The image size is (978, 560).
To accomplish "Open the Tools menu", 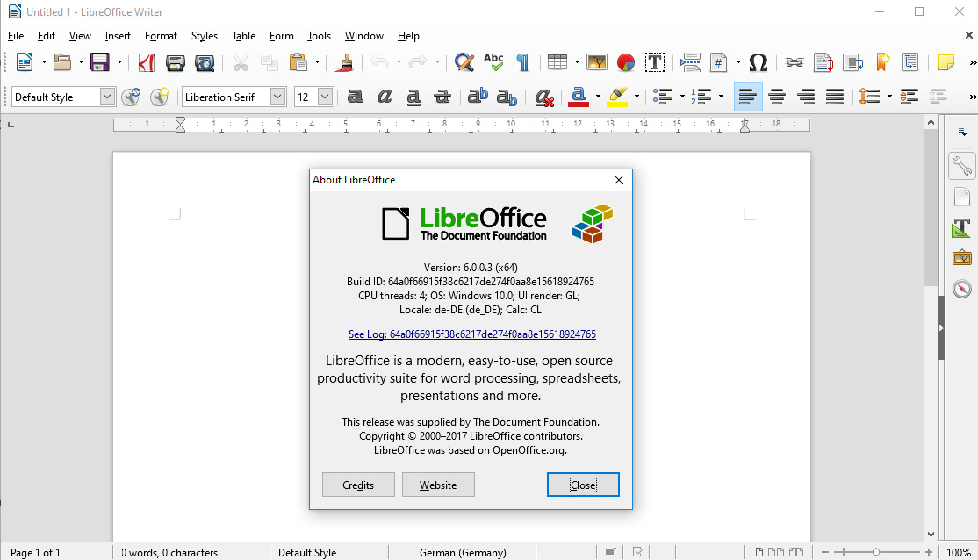I will point(319,36).
